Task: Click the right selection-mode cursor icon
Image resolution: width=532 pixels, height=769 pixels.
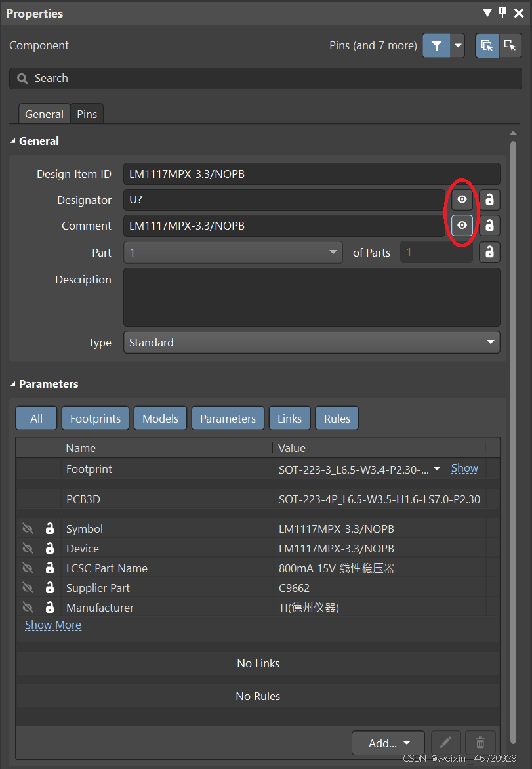Action: (510, 46)
